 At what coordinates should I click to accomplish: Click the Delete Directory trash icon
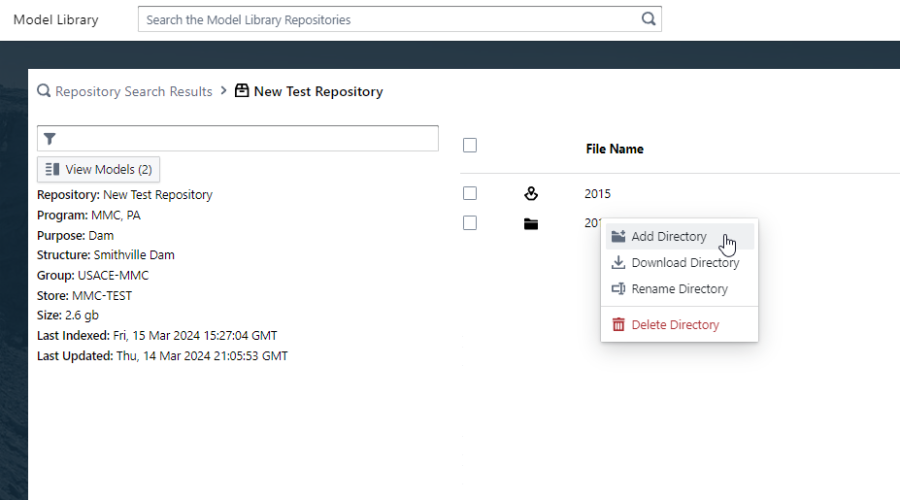pos(618,325)
